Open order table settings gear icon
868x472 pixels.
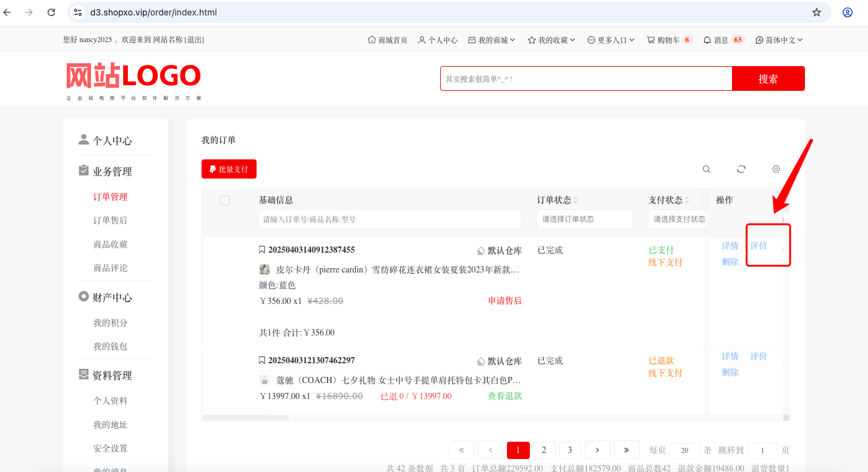[777, 169]
